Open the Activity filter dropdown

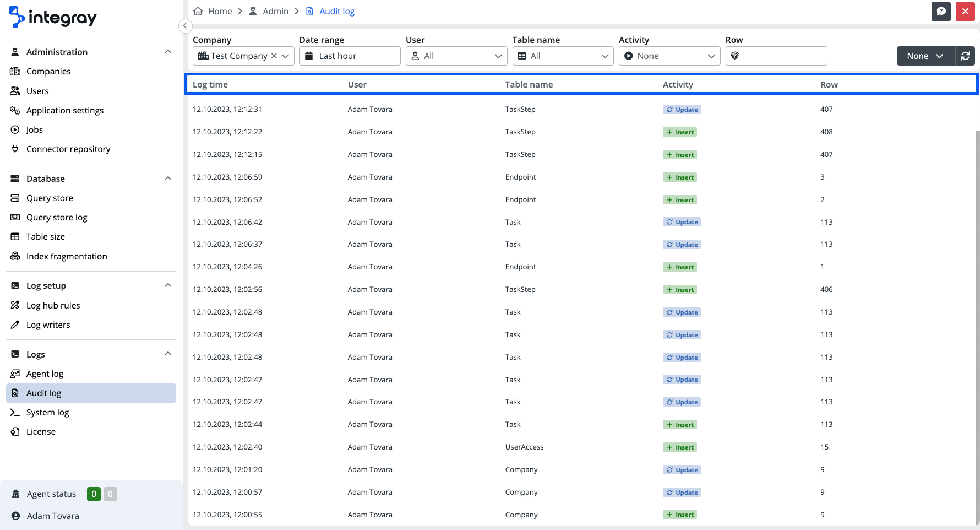pyautogui.click(x=669, y=56)
